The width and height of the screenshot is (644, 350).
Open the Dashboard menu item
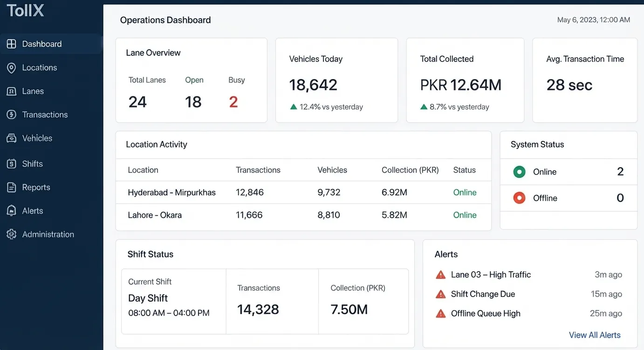pos(51,44)
